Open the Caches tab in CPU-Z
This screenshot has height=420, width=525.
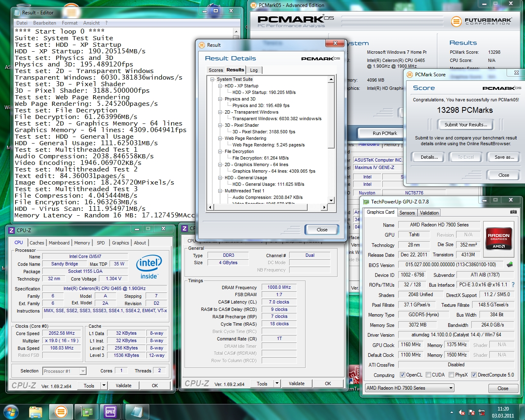pyautogui.click(x=37, y=243)
